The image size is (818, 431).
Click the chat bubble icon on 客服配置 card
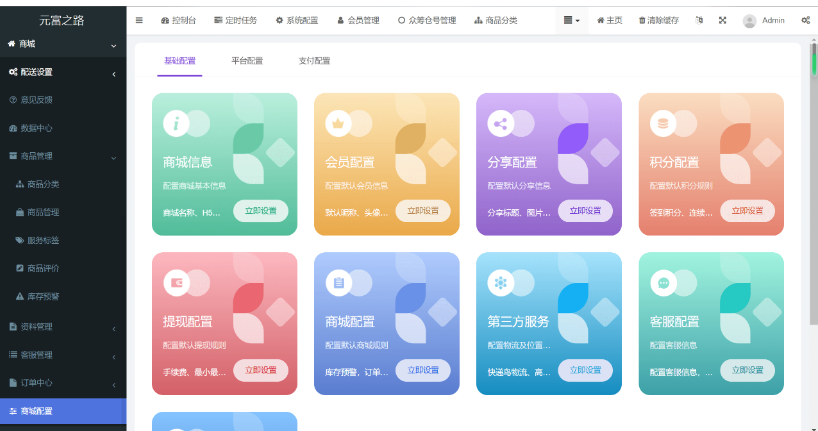point(663,283)
